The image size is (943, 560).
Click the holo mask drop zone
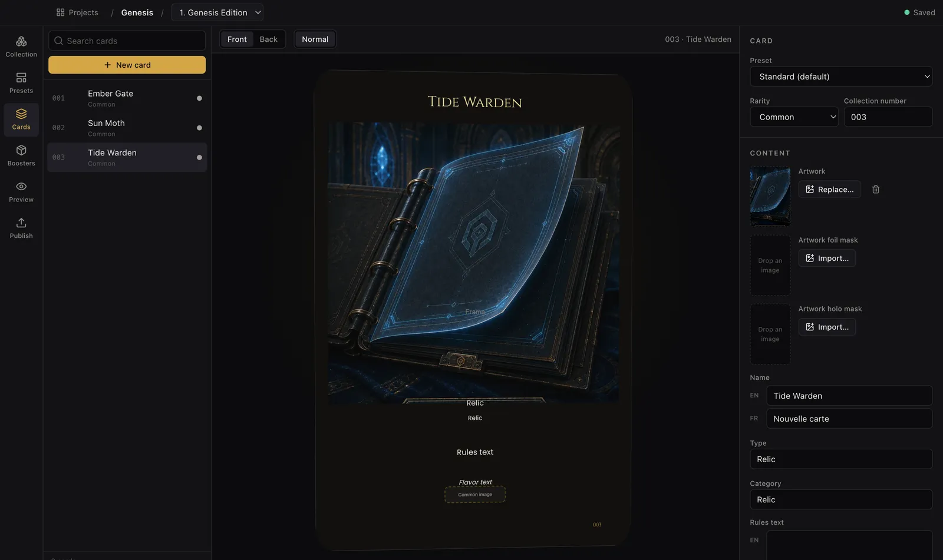tap(770, 334)
